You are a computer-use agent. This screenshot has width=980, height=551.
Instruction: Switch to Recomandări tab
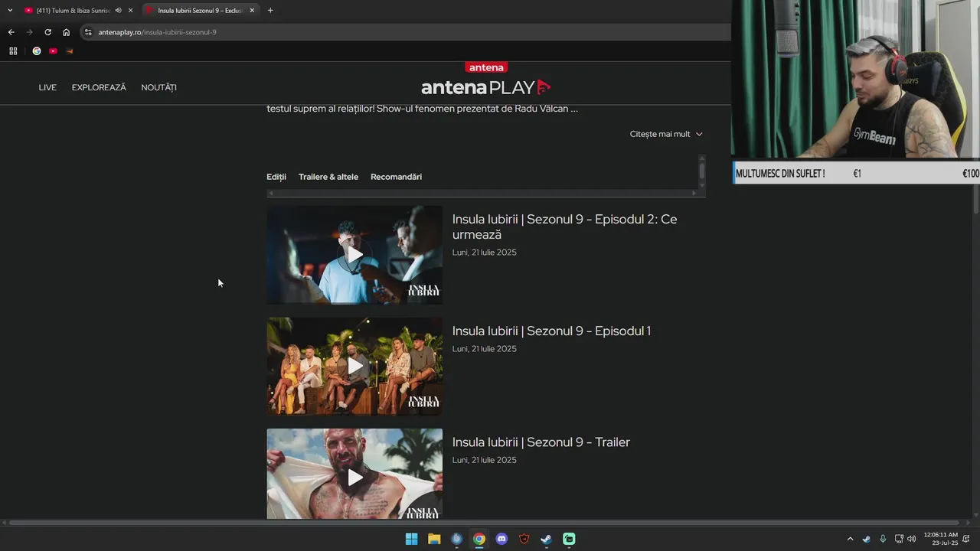click(396, 177)
